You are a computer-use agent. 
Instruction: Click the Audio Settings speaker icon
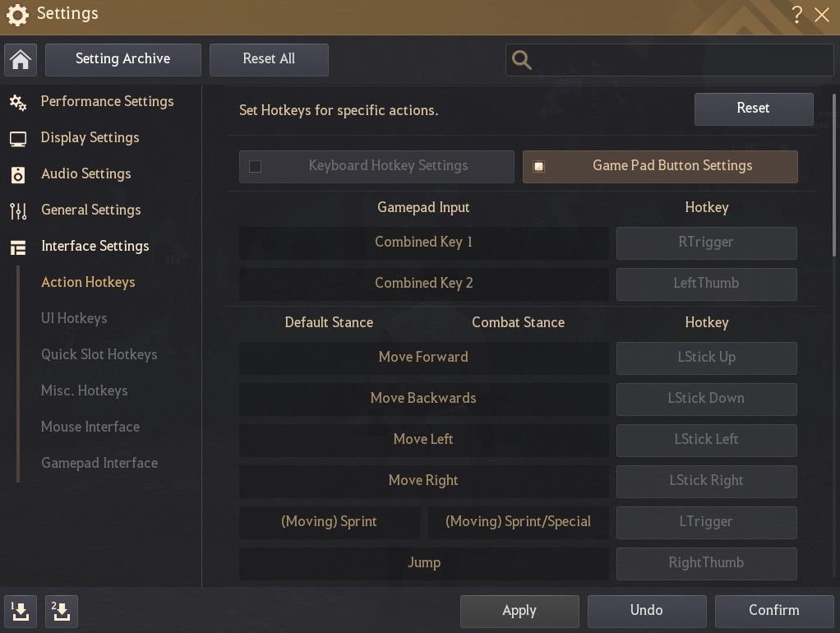tap(19, 173)
